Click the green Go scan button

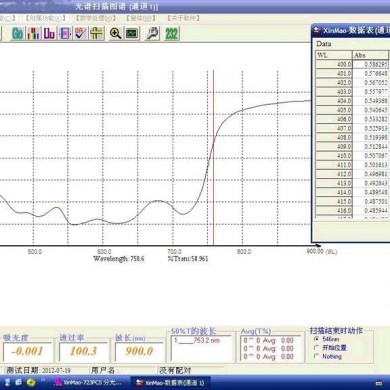click(17, 33)
